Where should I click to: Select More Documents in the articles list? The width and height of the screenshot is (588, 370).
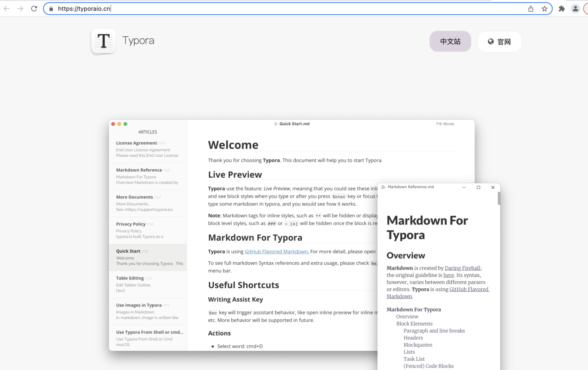pyautogui.click(x=148, y=203)
